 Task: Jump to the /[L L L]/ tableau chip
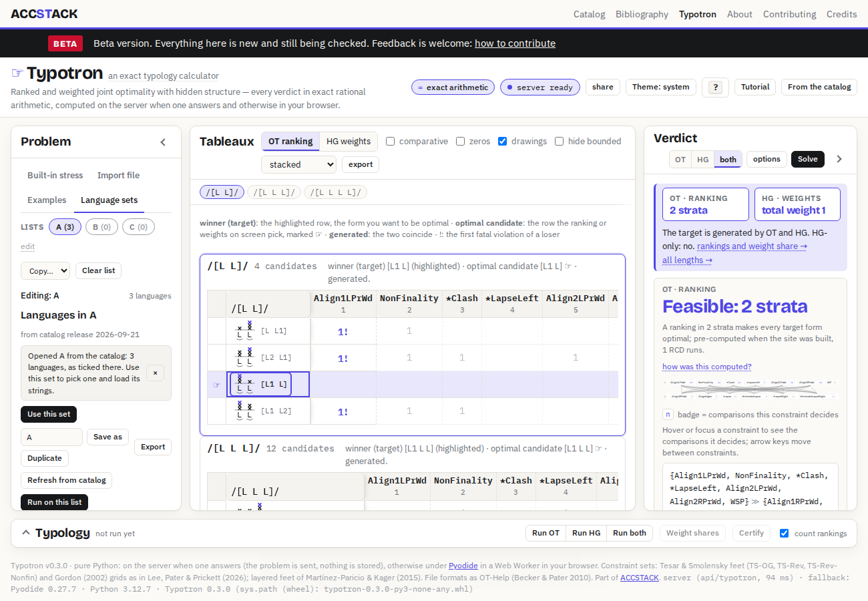pyautogui.click(x=274, y=192)
